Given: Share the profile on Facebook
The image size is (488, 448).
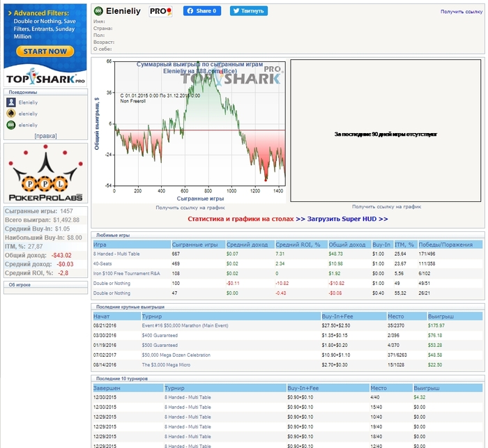Looking at the screenshot, I should 202,11.
